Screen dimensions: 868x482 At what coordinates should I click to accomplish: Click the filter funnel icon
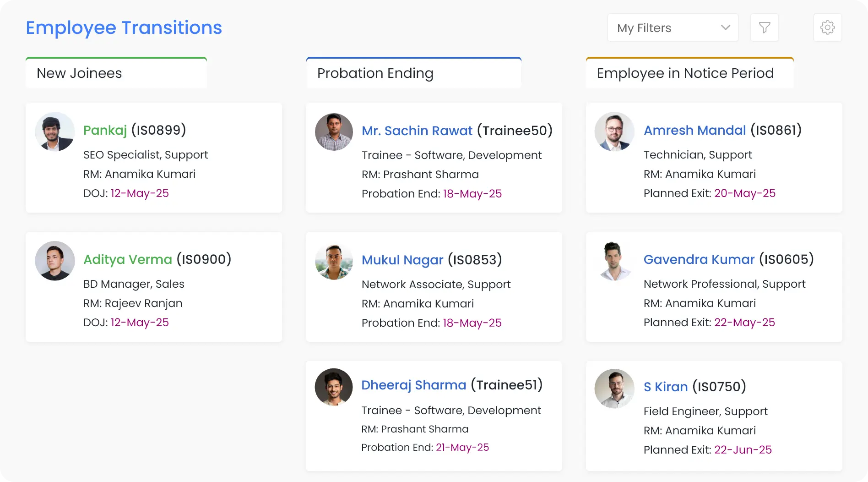coord(764,28)
